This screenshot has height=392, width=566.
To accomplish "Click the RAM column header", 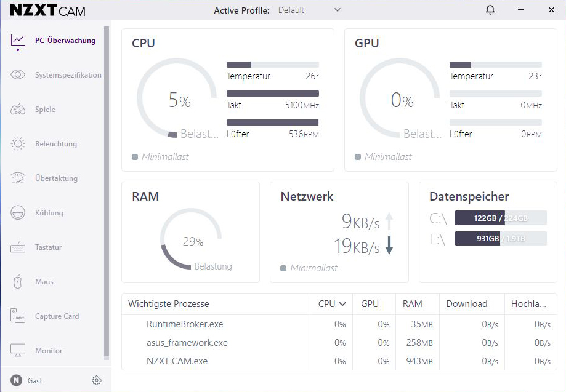I will 412,304.
